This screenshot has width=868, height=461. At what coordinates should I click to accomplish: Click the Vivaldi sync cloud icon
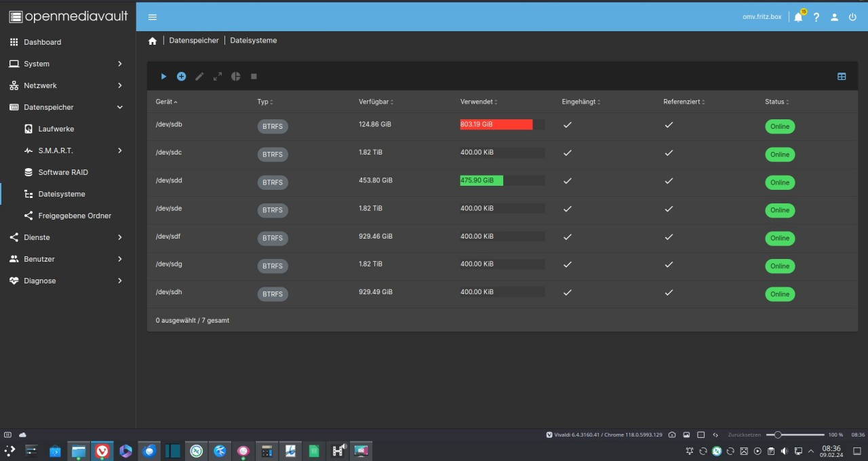[22, 435]
